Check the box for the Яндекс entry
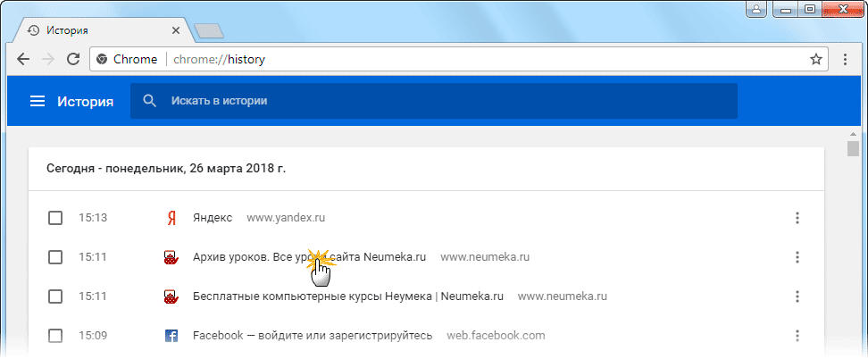 click(x=55, y=218)
